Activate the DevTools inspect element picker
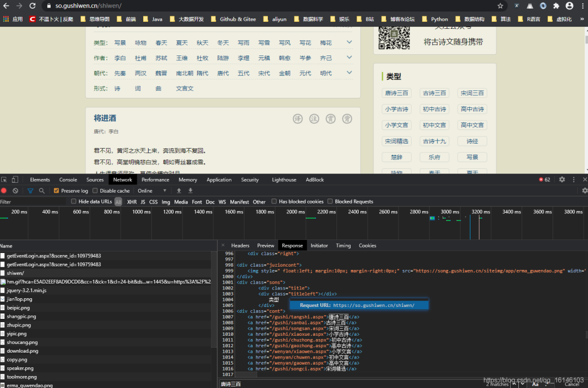Image resolution: width=588 pixels, height=388 pixels. [4, 180]
